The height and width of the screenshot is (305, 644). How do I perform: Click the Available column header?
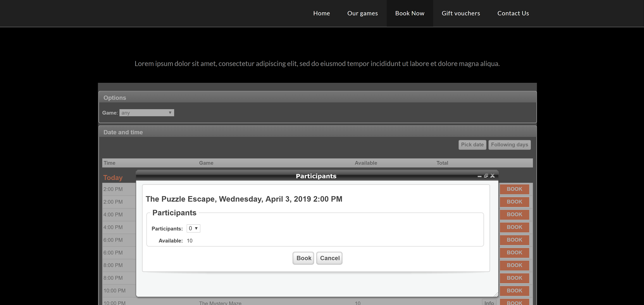click(366, 163)
